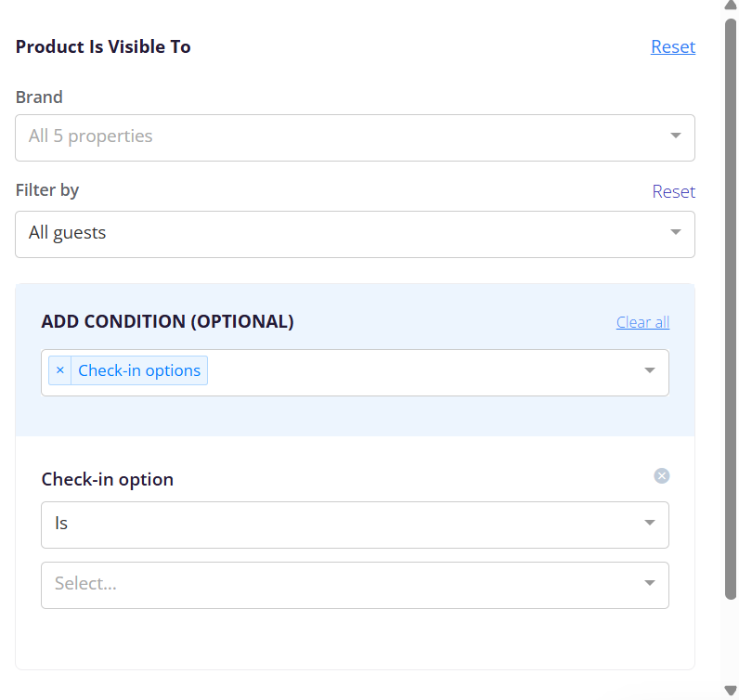
Task: Delete the Check-in option condition block
Action: point(662,476)
